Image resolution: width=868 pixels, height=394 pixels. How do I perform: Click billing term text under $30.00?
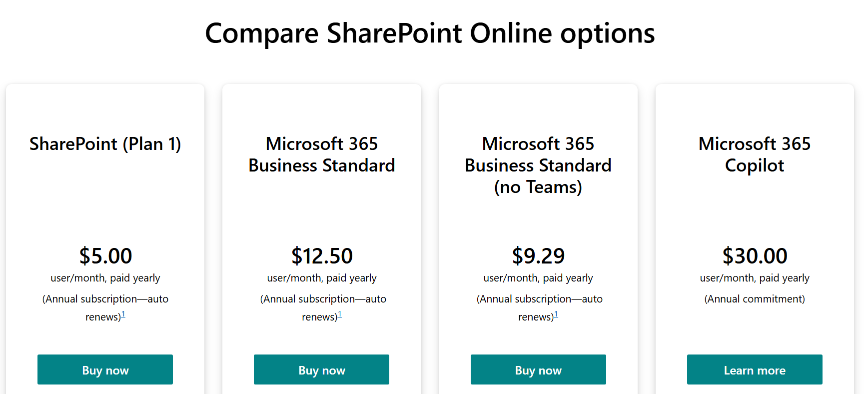click(755, 278)
